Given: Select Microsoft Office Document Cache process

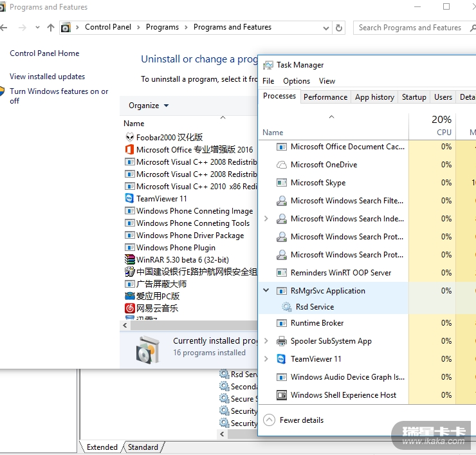Looking at the screenshot, I should pos(333,147).
